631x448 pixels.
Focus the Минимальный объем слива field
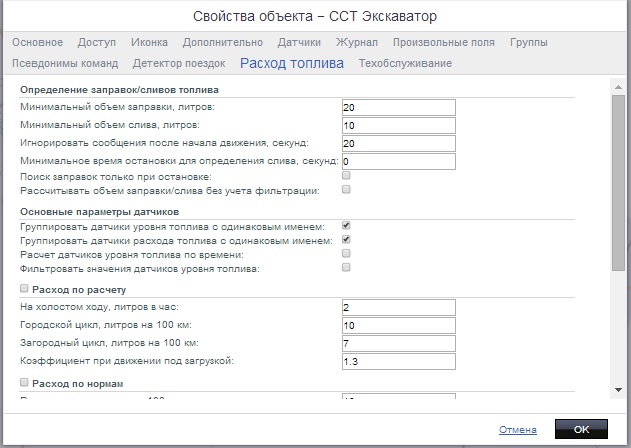click(398, 125)
